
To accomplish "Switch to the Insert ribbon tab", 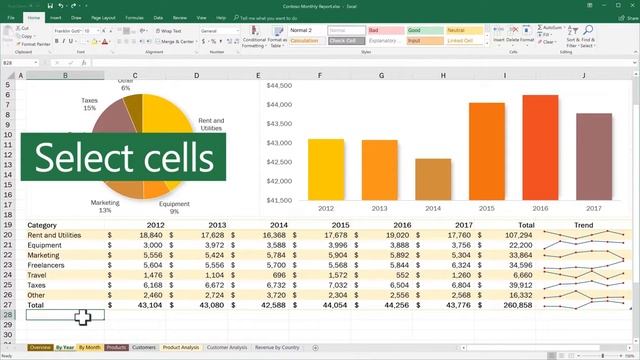I will coord(56,18).
